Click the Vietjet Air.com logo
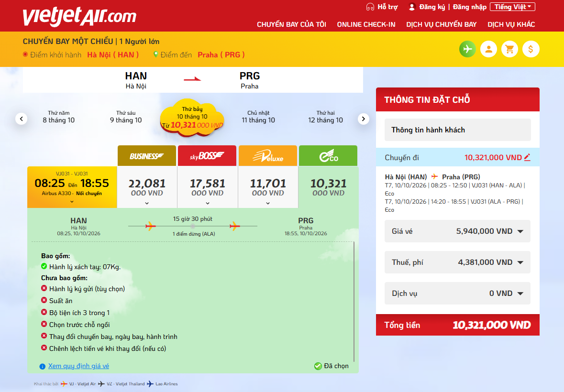This screenshot has height=392, width=564. 79,17
